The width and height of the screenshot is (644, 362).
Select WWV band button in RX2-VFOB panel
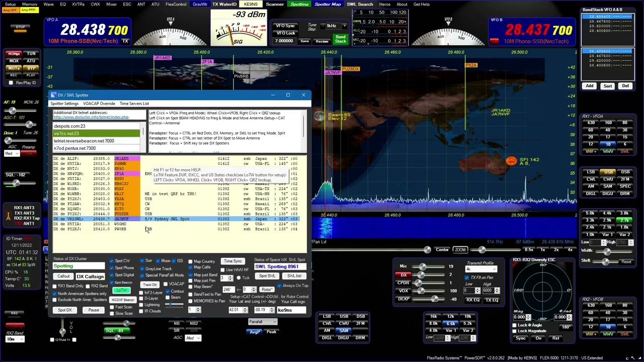pyautogui.click(x=608, y=334)
